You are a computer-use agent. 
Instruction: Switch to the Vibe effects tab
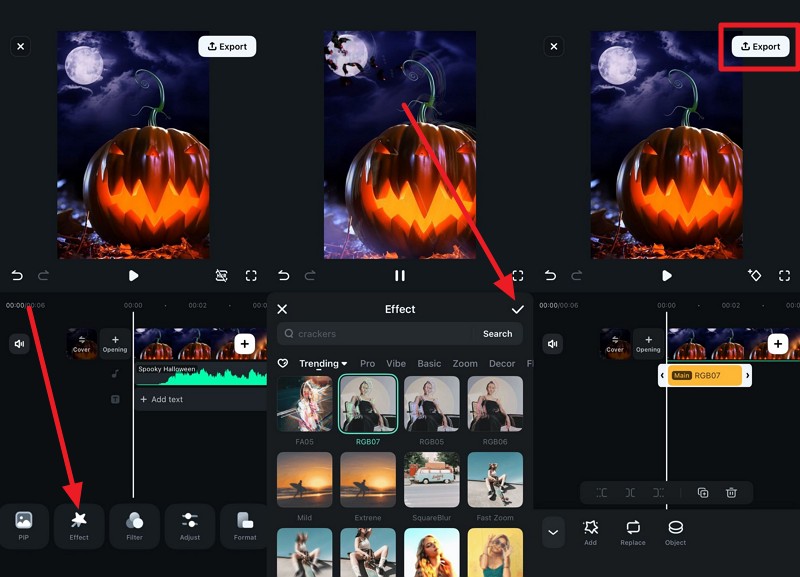(396, 364)
